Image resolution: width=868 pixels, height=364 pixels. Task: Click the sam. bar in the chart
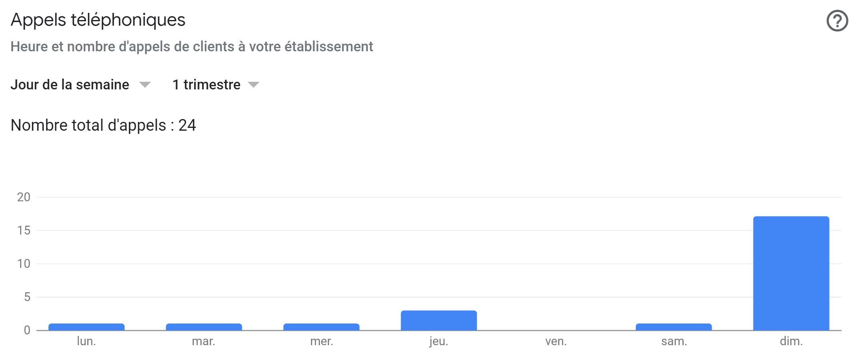point(674,327)
